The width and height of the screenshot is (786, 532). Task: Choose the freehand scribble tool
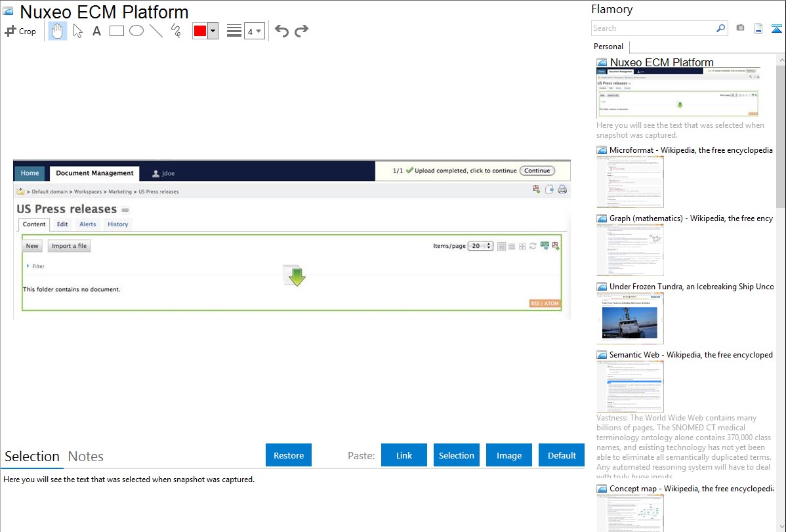(x=176, y=31)
